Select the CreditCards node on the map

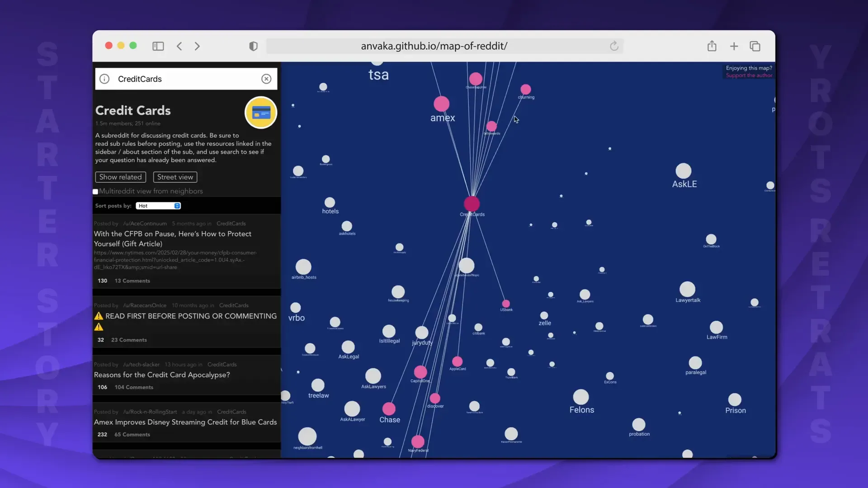[x=472, y=204]
